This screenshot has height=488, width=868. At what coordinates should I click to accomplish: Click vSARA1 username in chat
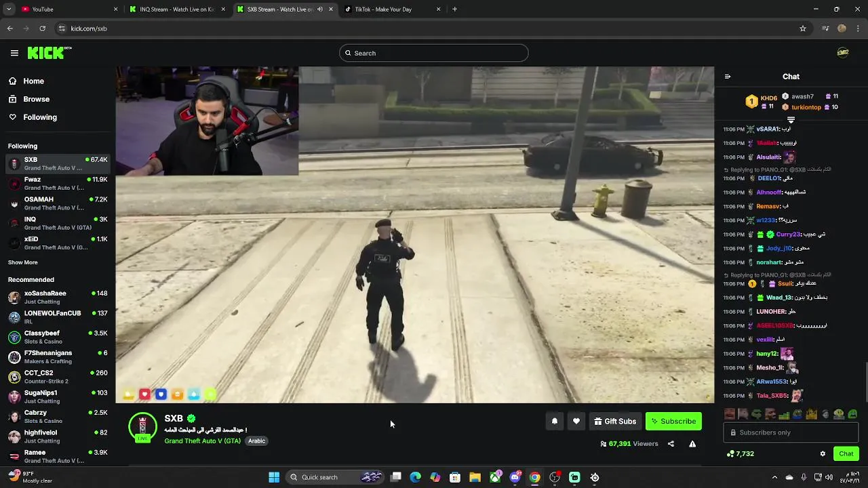point(768,129)
